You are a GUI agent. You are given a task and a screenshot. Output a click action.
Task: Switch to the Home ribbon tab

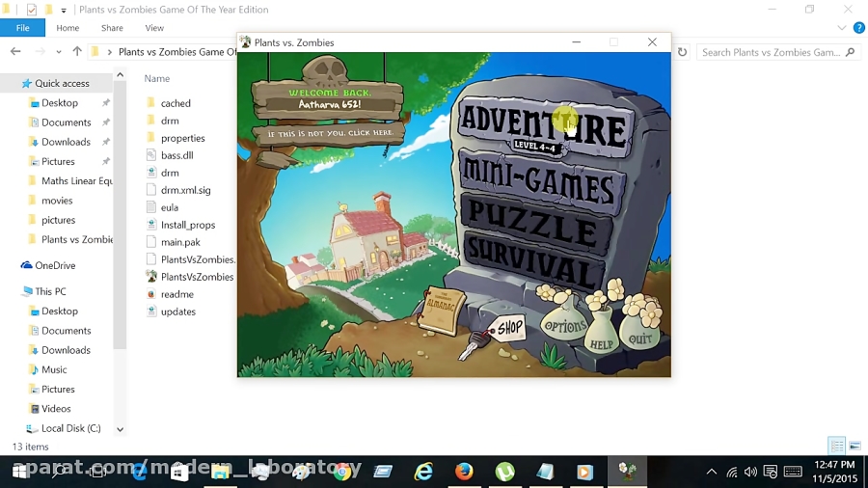(x=68, y=28)
